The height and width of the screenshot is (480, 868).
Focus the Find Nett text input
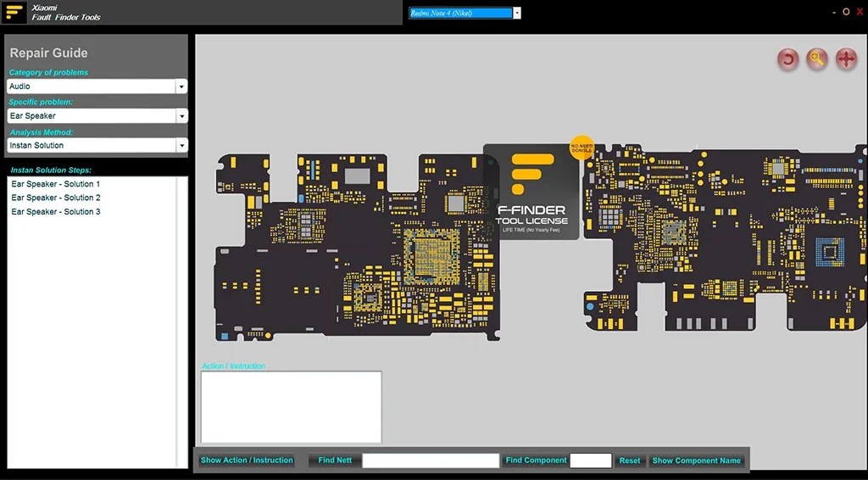click(x=431, y=460)
